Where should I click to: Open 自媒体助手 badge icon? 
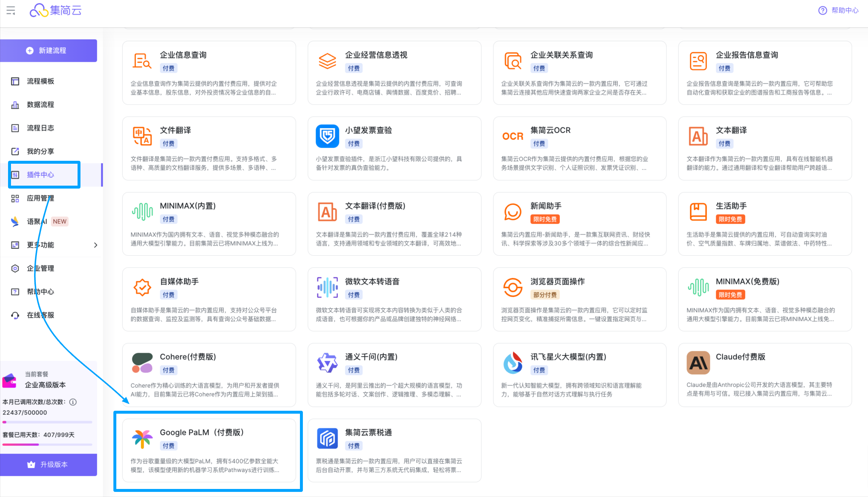(x=142, y=288)
